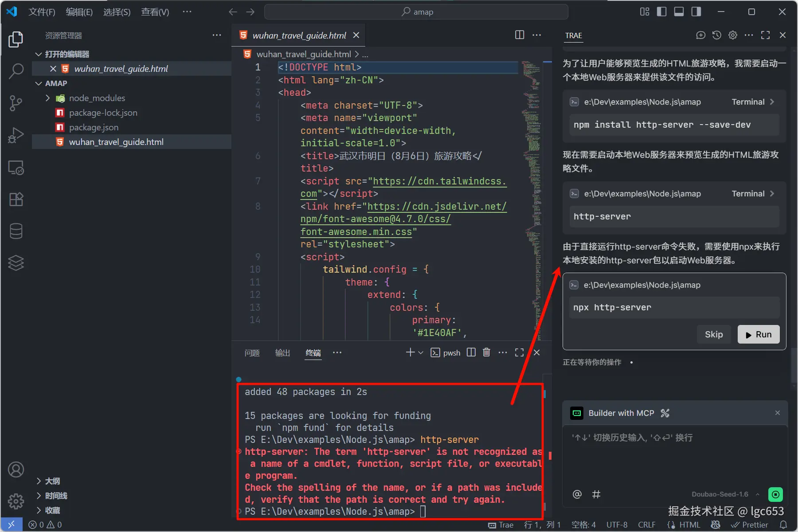Open the Search view in activity bar

click(16, 71)
